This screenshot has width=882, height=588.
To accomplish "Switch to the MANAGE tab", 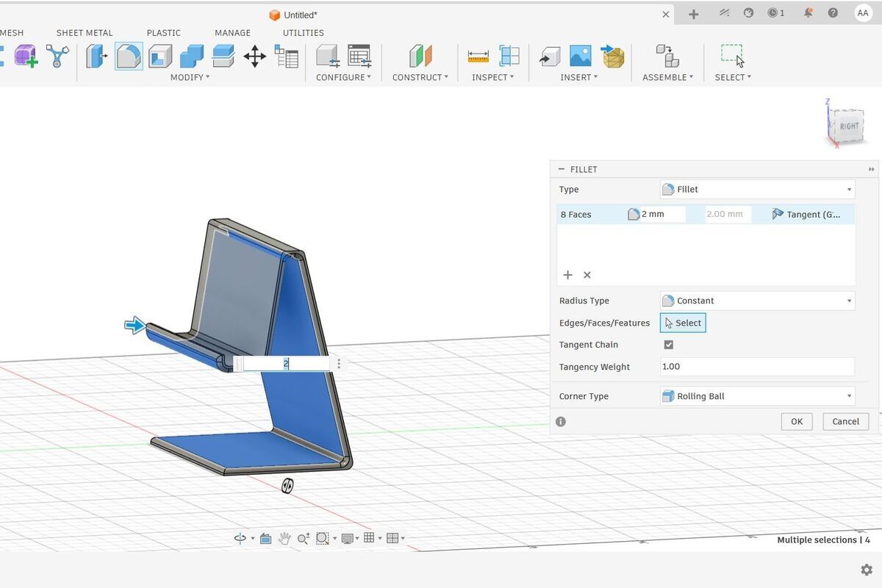I will 232,33.
